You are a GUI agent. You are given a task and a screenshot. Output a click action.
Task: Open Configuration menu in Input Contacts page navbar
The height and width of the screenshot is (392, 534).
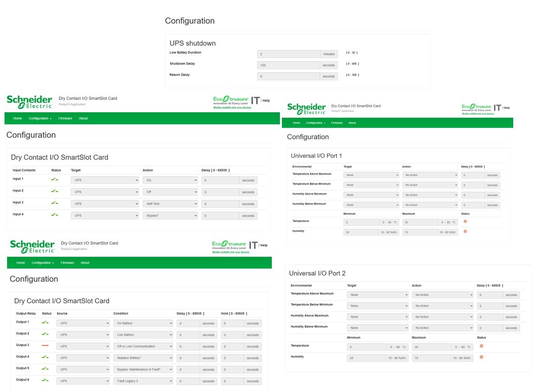(x=40, y=118)
